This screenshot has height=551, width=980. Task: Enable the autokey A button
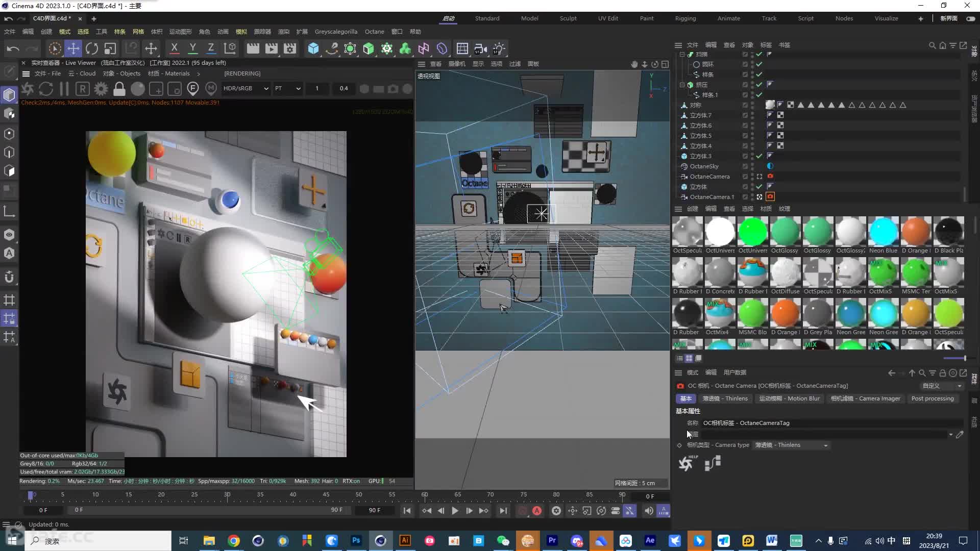537,511
